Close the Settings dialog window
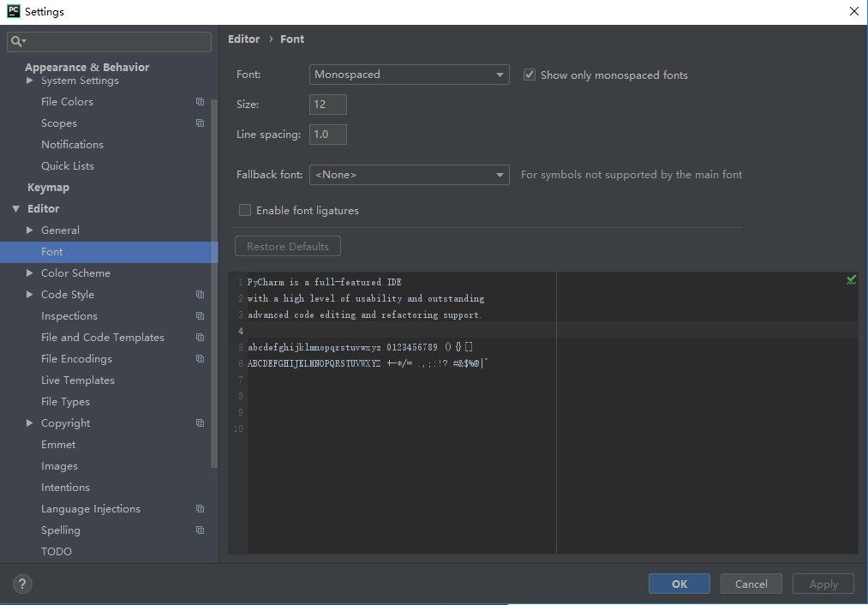 (854, 11)
